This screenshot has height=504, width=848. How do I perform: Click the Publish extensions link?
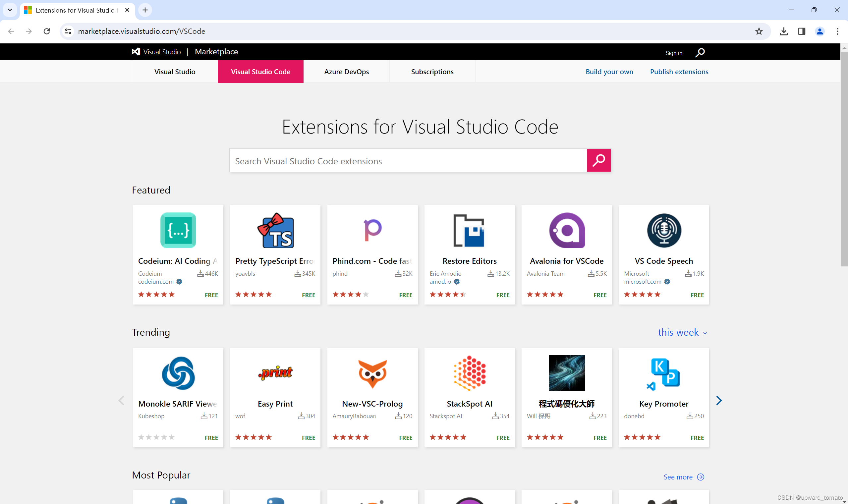(679, 72)
